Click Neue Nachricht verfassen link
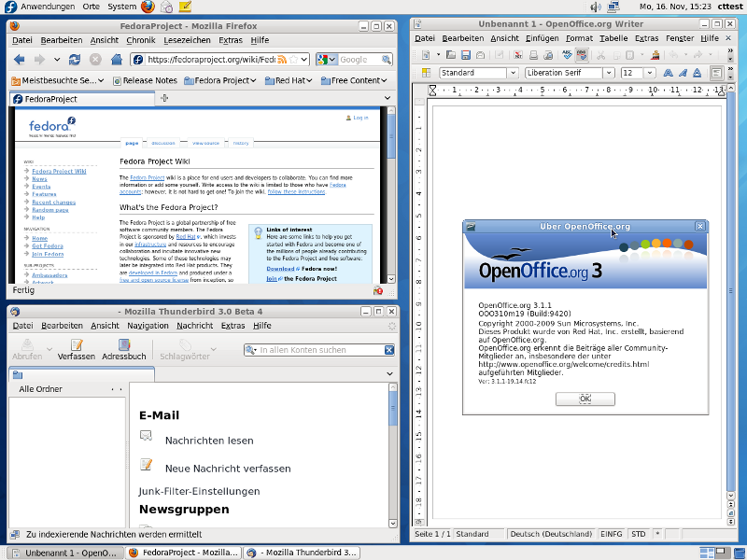The height and width of the screenshot is (560, 747). coord(228,469)
